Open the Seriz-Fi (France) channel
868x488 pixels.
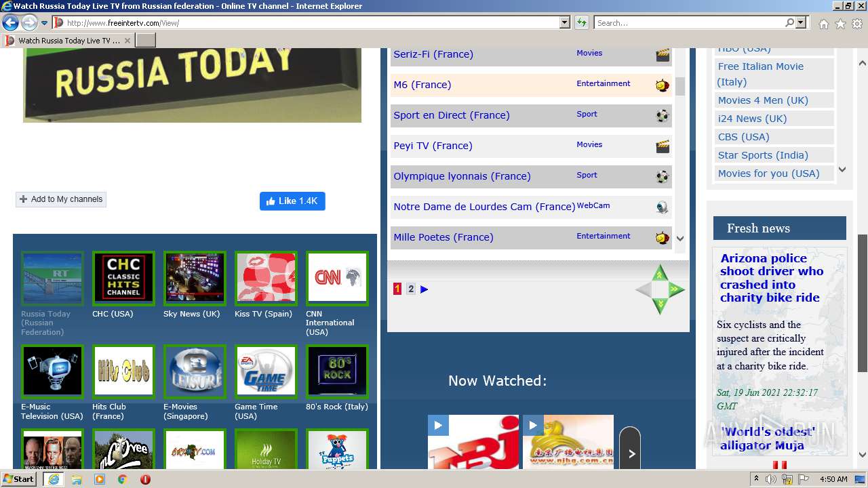[x=433, y=54]
